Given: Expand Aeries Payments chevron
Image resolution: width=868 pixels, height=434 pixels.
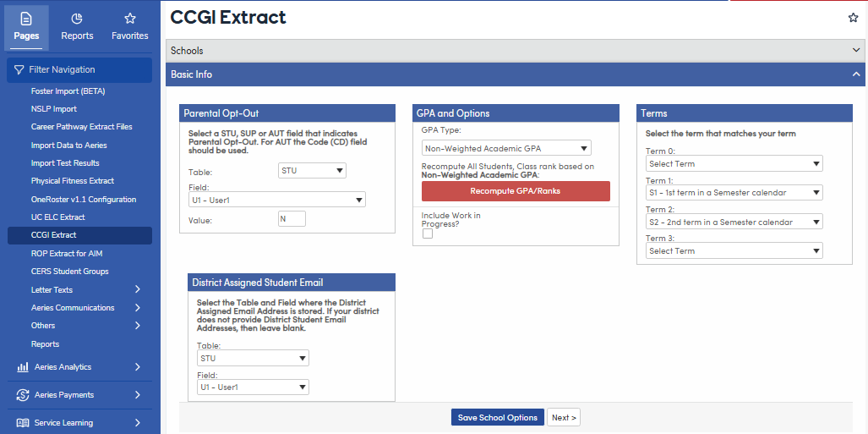Looking at the screenshot, I should (137, 395).
